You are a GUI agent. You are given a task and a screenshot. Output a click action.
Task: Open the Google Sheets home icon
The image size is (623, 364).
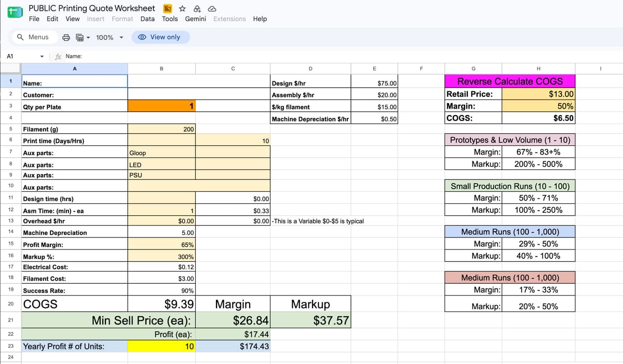coord(15,13)
